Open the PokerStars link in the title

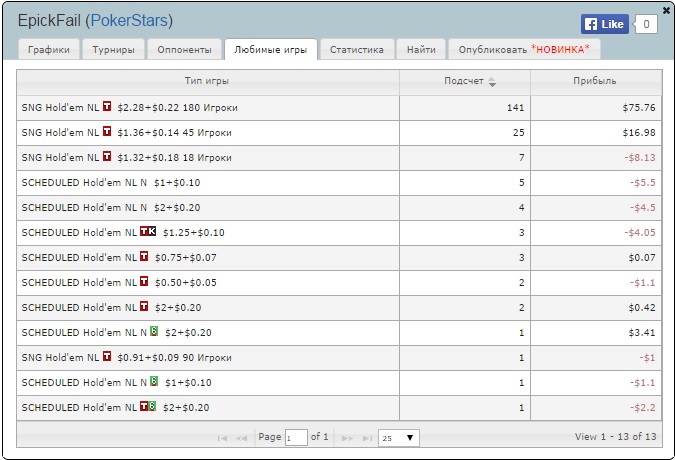point(129,21)
